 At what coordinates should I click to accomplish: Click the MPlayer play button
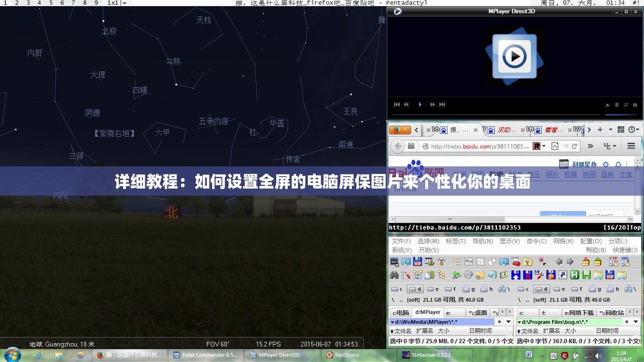(x=420, y=105)
